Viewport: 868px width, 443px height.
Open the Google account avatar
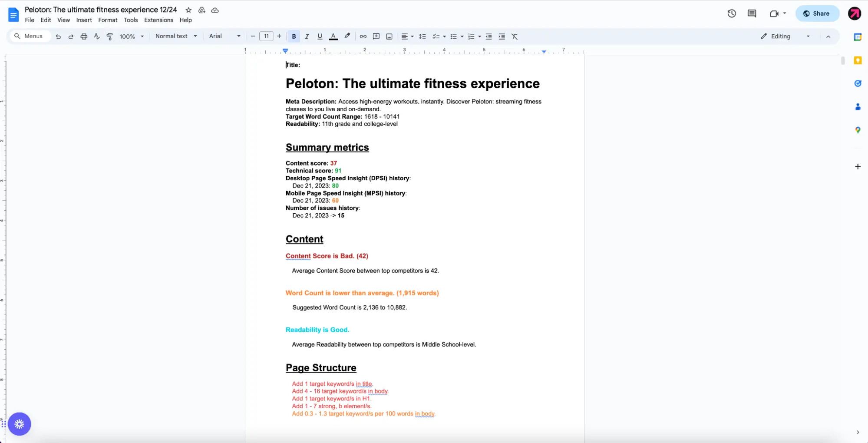pyautogui.click(x=854, y=13)
